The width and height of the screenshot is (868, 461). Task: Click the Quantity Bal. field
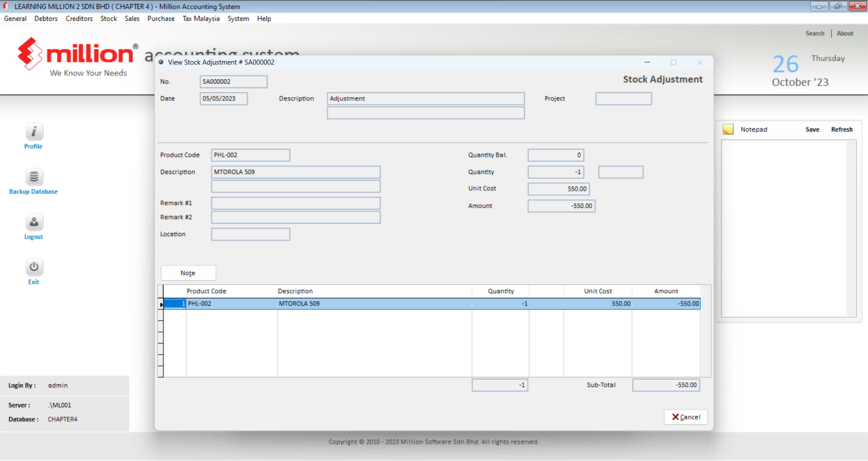coord(556,155)
